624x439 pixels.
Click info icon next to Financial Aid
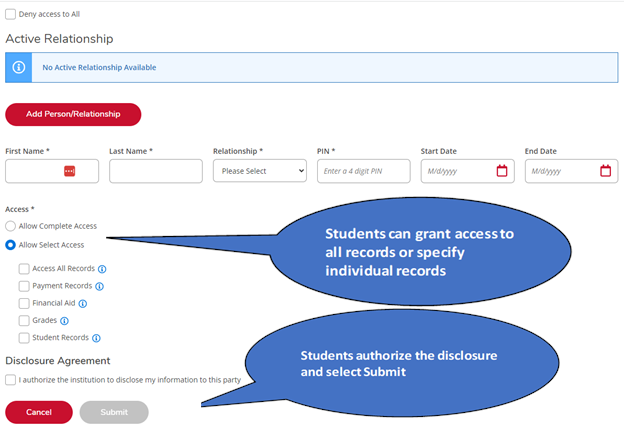[83, 304]
